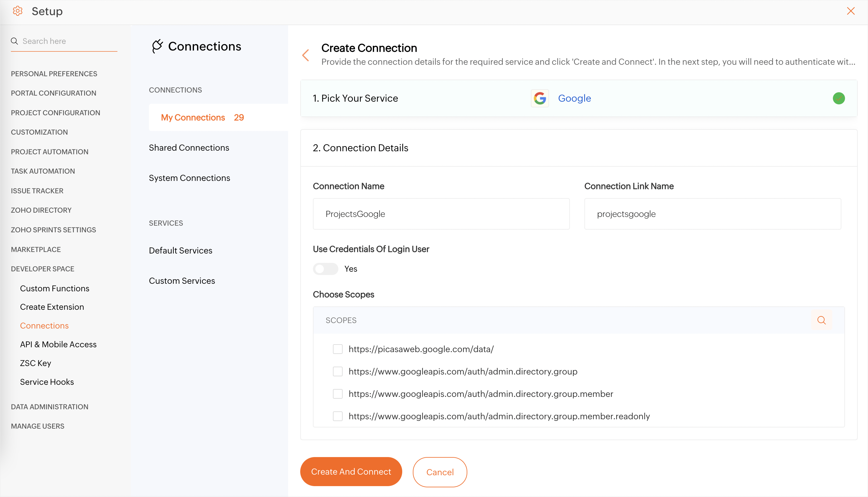Open the Shared Connections tab

pos(189,147)
